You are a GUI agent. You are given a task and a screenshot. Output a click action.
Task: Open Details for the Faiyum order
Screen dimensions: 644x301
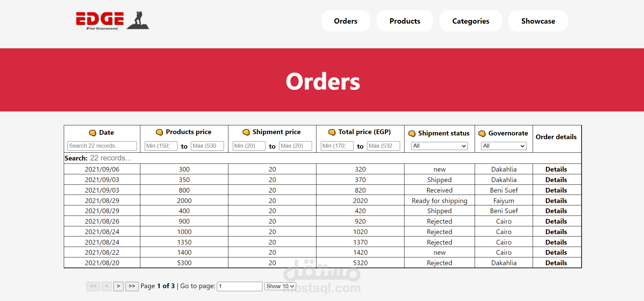[556, 201]
